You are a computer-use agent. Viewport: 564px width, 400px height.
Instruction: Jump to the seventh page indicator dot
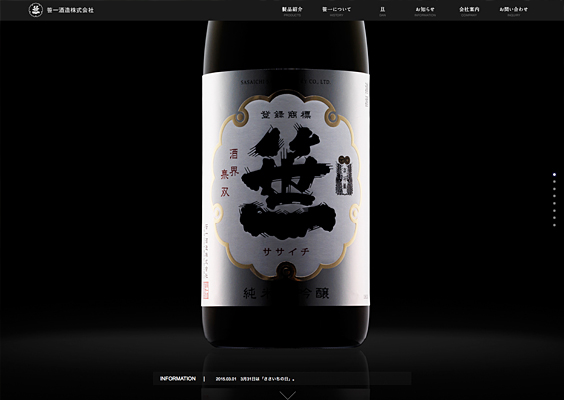[554, 218]
